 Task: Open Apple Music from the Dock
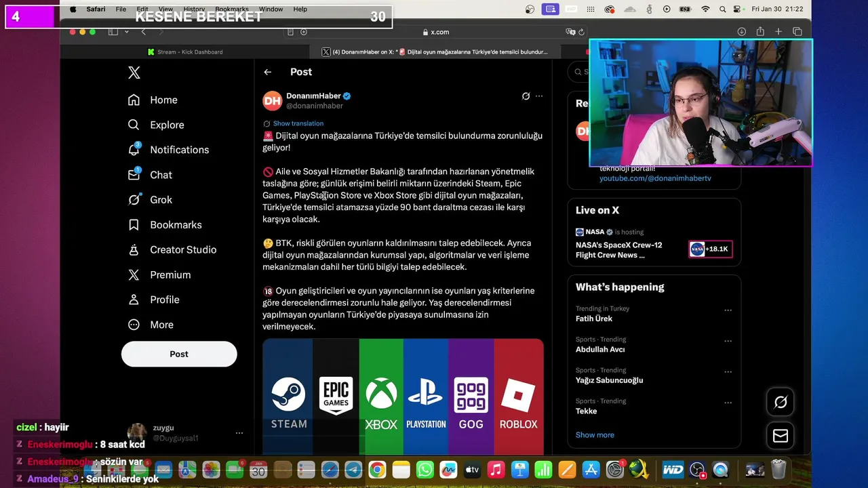point(496,470)
